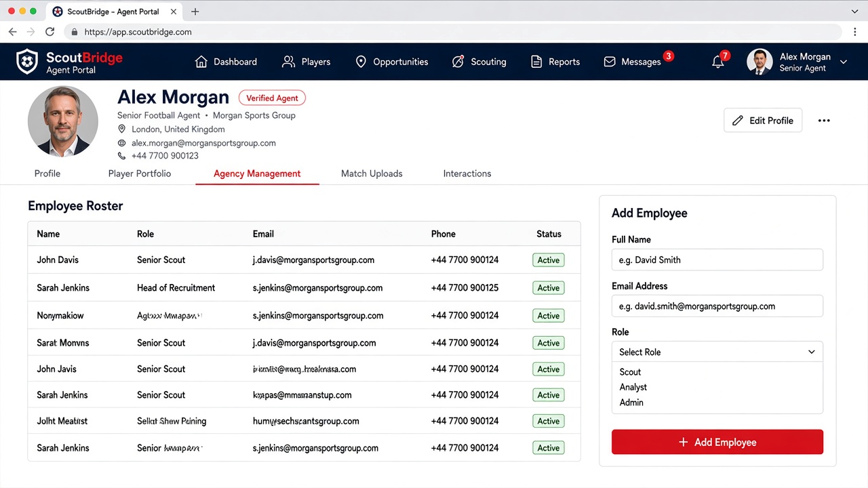This screenshot has width=868, height=488.
Task: Open the three-dot more options menu
Action: click(x=824, y=121)
